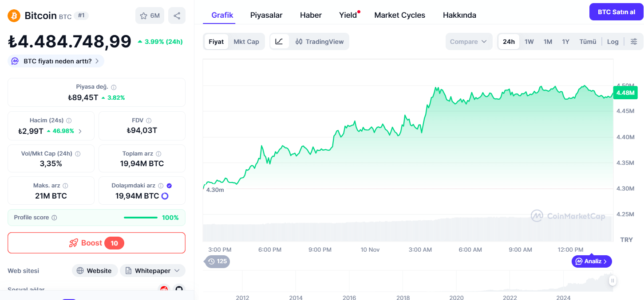Click the Sosyal ağlar Reddit icon
This screenshot has height=300, width=644.
(x=164, y=289)
